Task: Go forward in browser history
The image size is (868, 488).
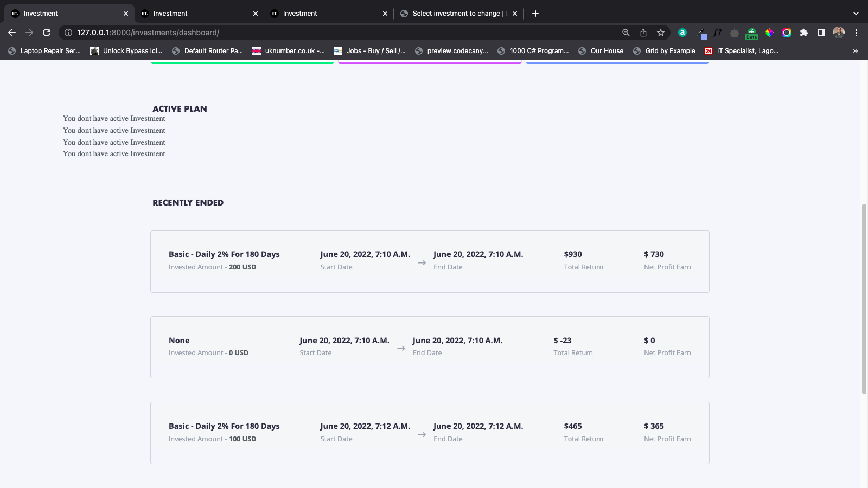Action: pyautogui.click(x=29, y=33)
